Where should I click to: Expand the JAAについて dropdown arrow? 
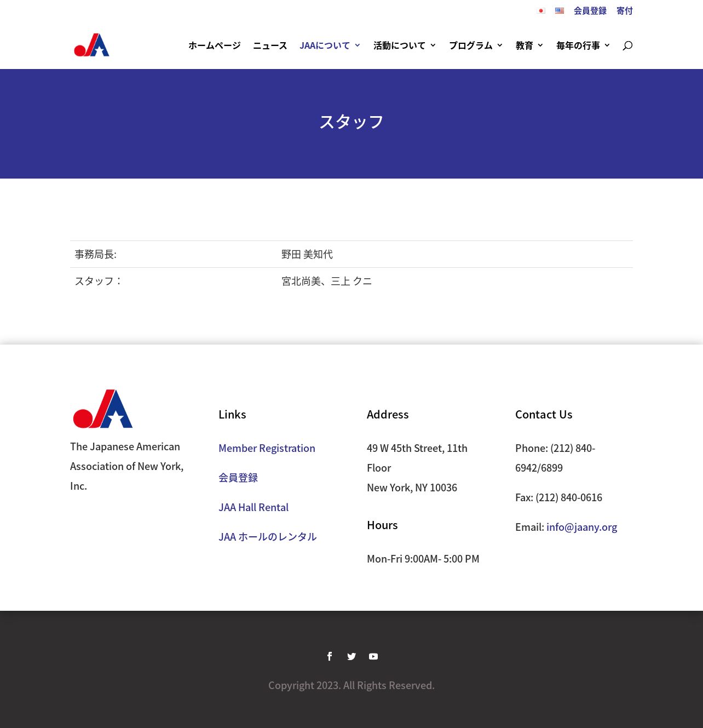(x=358, y=45)
